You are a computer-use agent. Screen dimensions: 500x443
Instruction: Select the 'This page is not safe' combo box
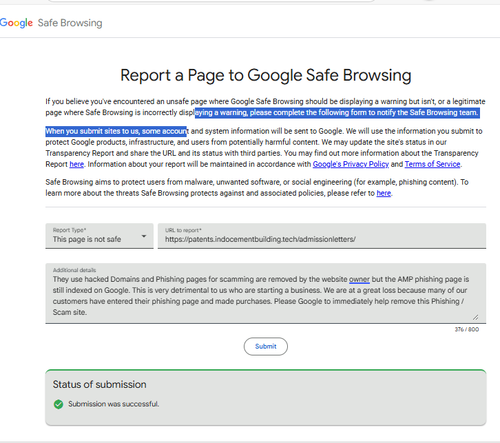[x=99, y=236]
